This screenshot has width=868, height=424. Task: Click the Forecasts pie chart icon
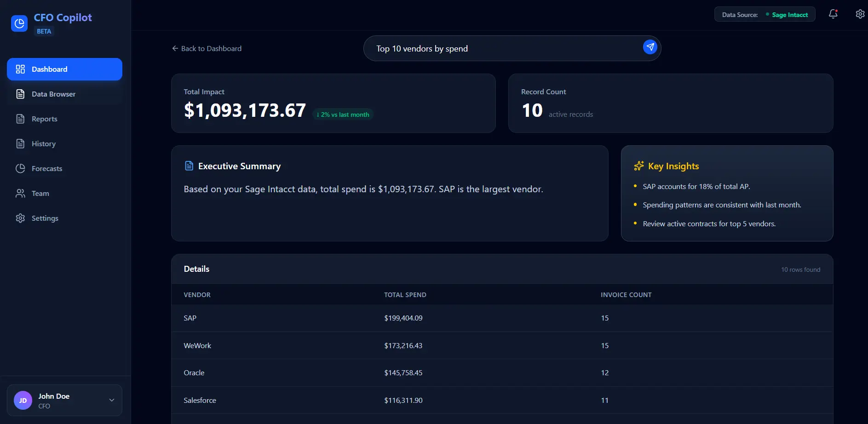coord(20,169)
